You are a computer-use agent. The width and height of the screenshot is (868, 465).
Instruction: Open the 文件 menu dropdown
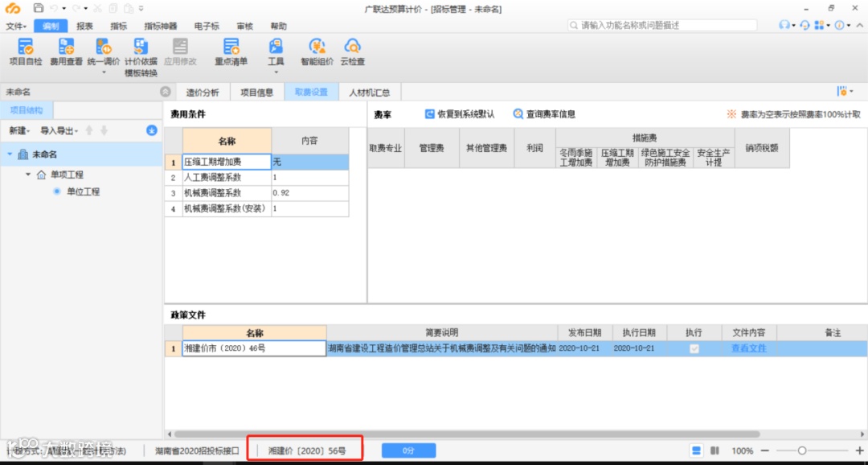pyautogui.click(x=17, y=26)
